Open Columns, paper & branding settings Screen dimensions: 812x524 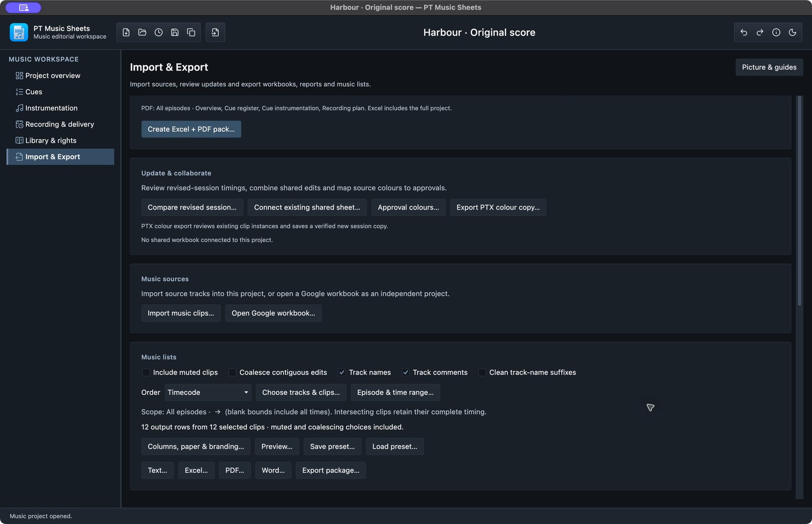pos(196,447)
